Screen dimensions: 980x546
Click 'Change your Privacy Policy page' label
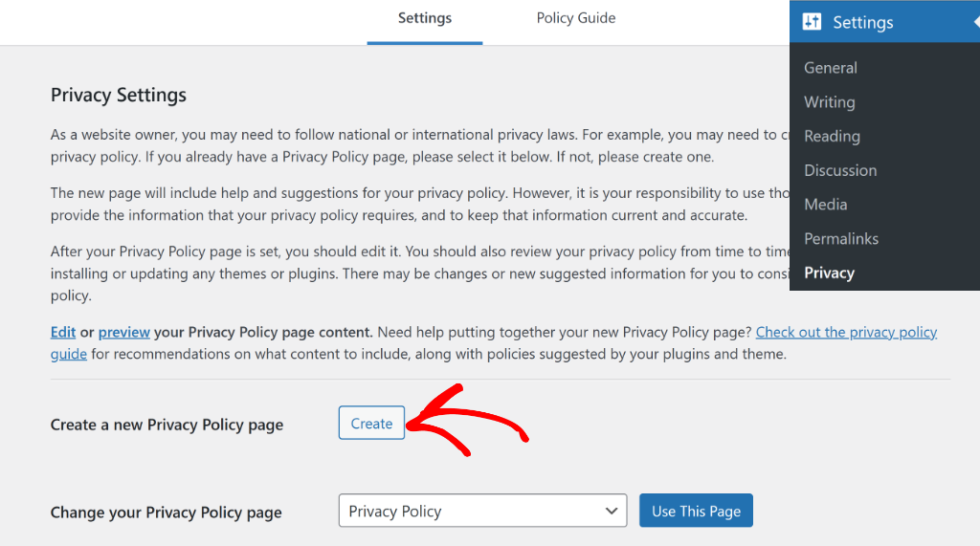(x=167, y=513)
